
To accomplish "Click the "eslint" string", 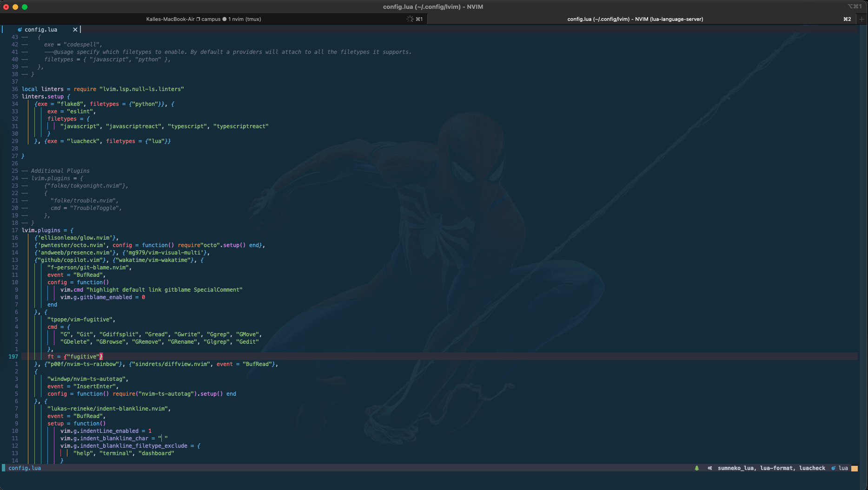I will click(80, 111).
